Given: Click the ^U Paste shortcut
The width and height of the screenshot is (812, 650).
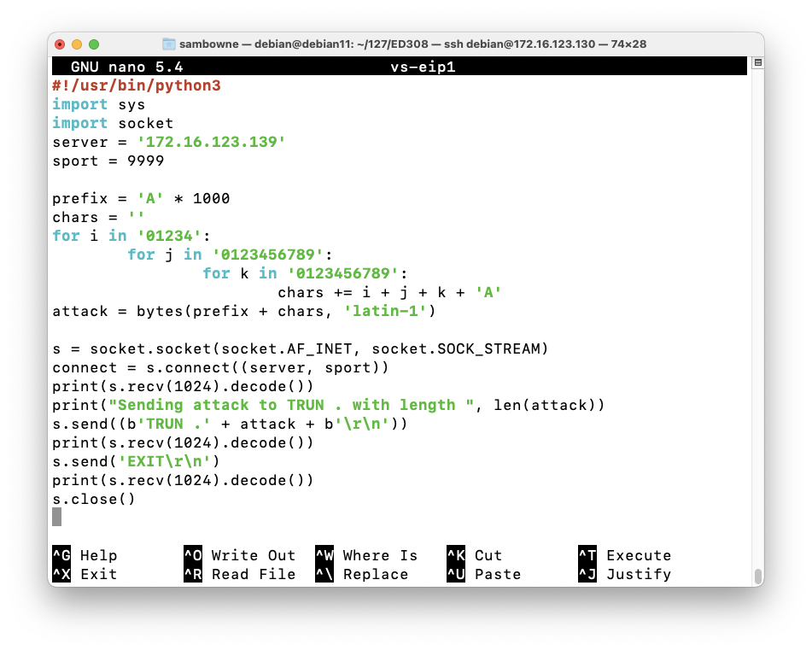Looking at the screenshot, I should pyautogui.click(x=483, y=574).
